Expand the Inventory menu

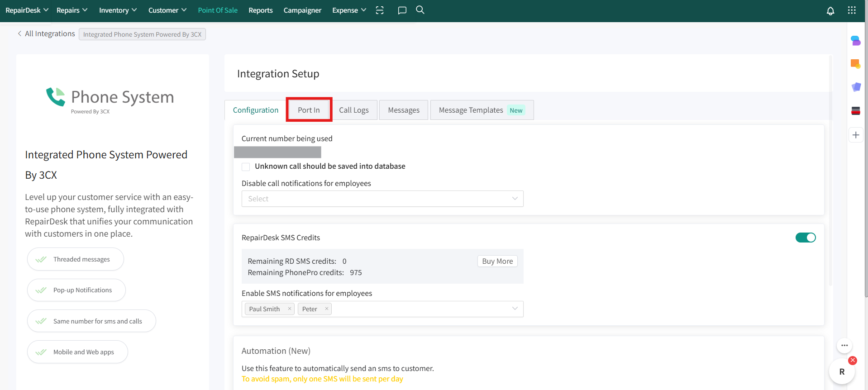118,10
